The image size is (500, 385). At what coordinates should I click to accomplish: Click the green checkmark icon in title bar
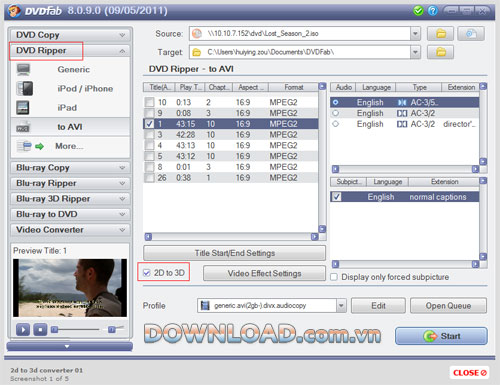[418, 11]
